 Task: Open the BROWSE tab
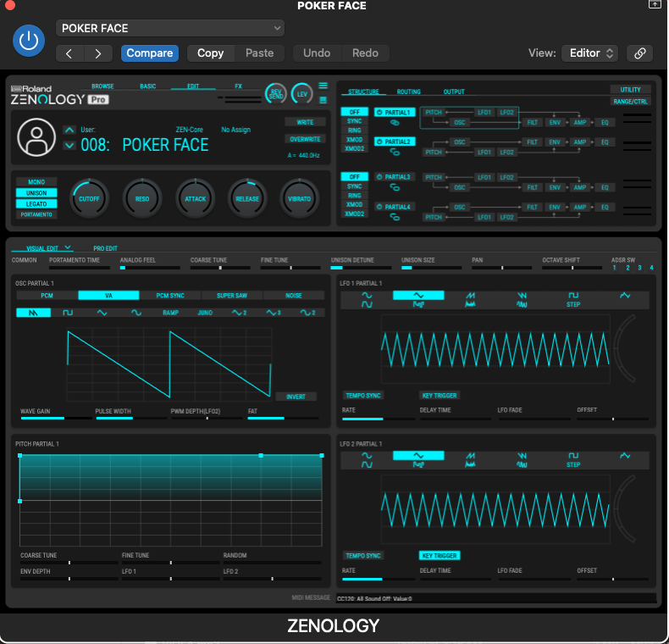(x=102, y=86)
